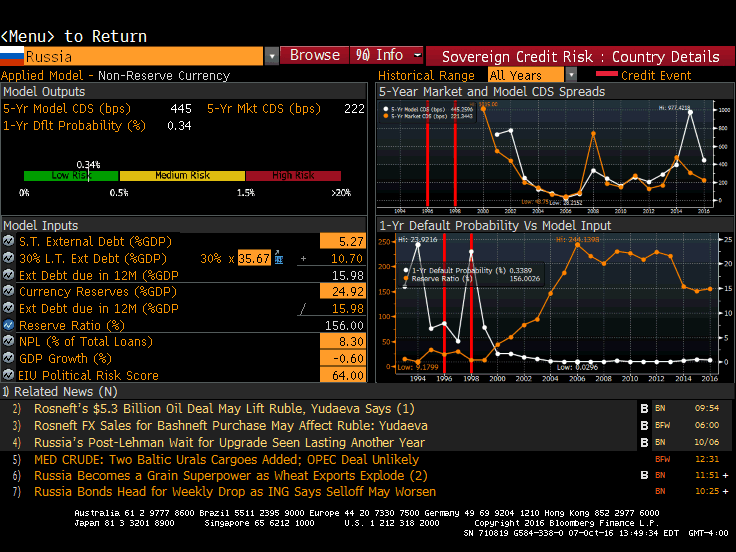Expand the Info dropdown arrow
This screenshot has height=552, width=736.
pos(417,55)
